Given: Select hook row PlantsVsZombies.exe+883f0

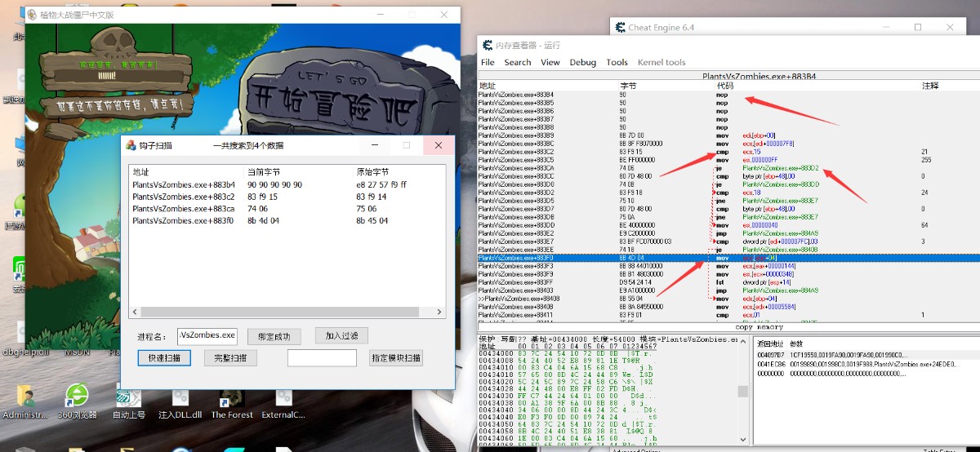Looking at the screenshot, I should (286, 220).
